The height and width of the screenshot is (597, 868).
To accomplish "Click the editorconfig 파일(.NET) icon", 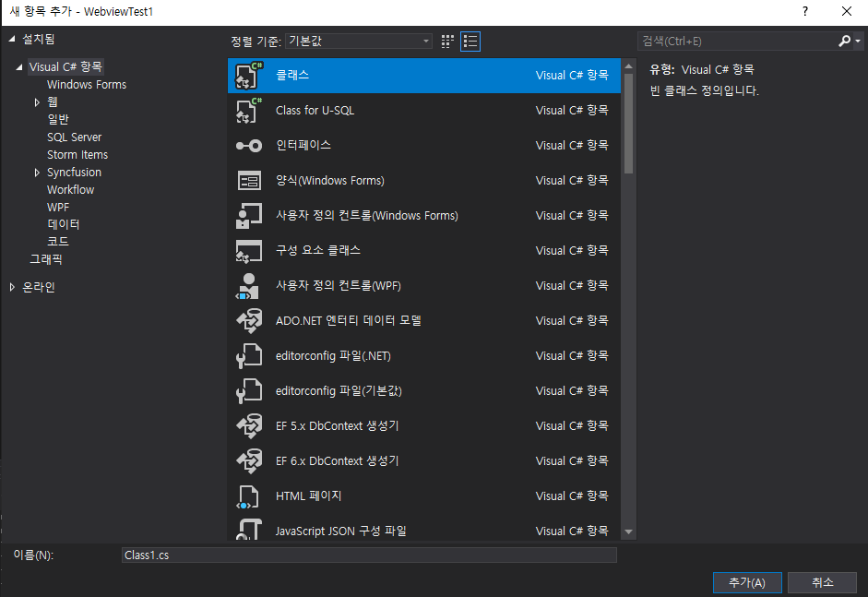I will coord(248,356).
